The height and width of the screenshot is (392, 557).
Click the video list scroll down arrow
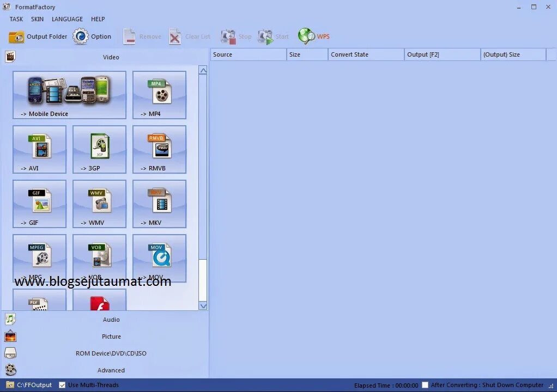coord(203,306)
